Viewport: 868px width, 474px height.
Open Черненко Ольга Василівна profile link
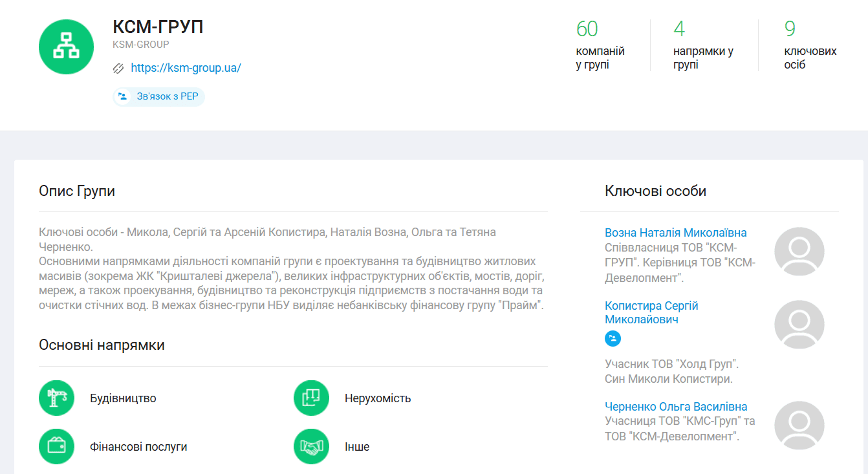point(676,407)
